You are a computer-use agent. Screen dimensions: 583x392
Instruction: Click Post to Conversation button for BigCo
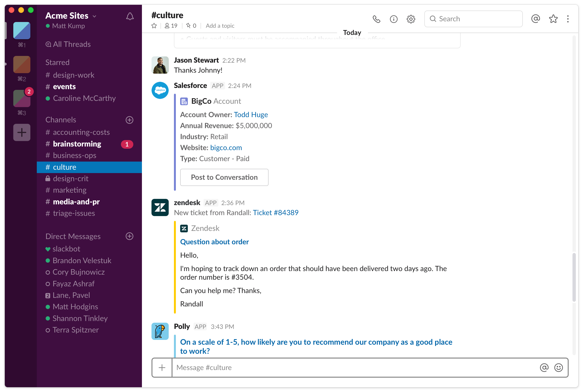224,177
